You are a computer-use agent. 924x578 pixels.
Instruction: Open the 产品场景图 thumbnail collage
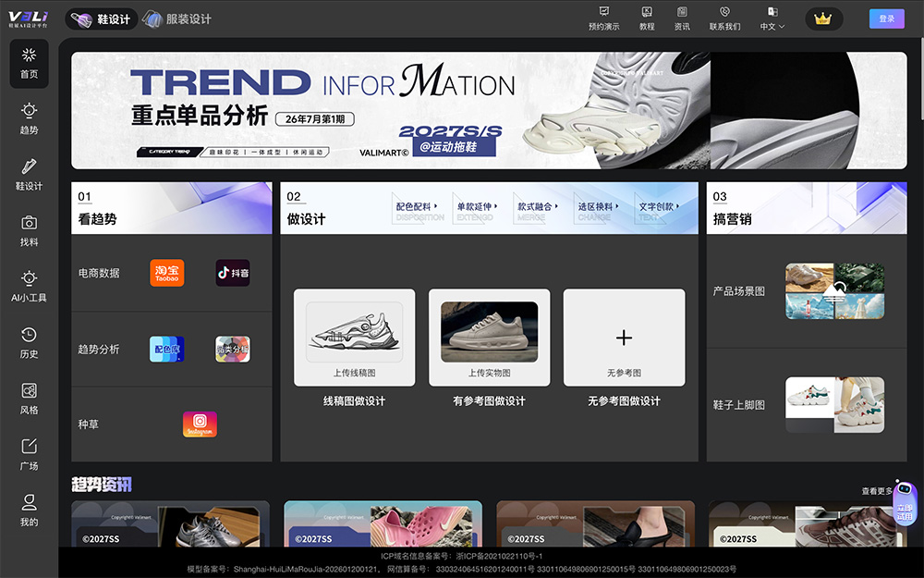click(x=834, y=291)
